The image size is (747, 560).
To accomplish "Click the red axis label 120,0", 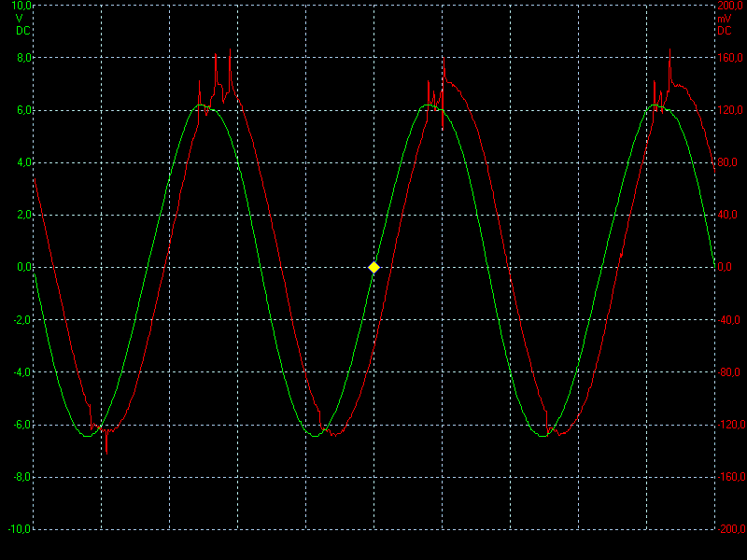I will pos(730,110).
